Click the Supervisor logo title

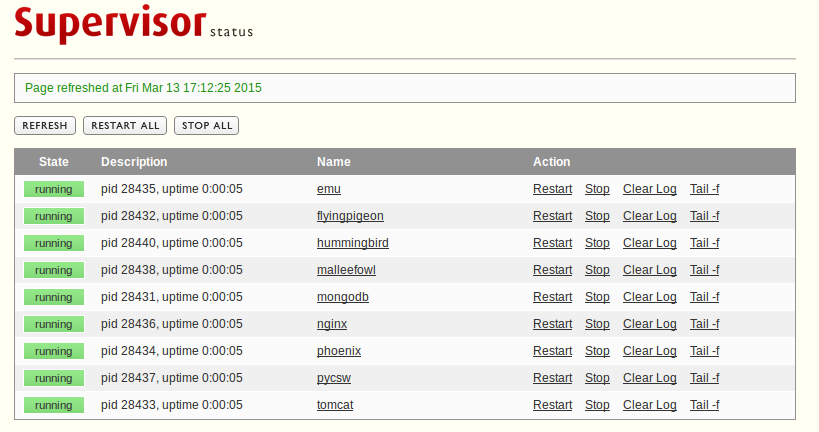coord(110,24)
